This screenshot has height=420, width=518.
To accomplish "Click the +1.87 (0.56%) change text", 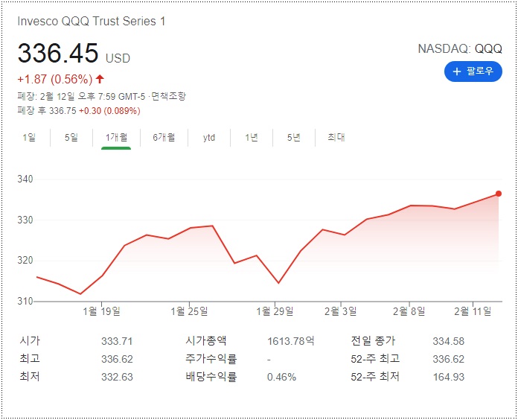I will [55, 79].
